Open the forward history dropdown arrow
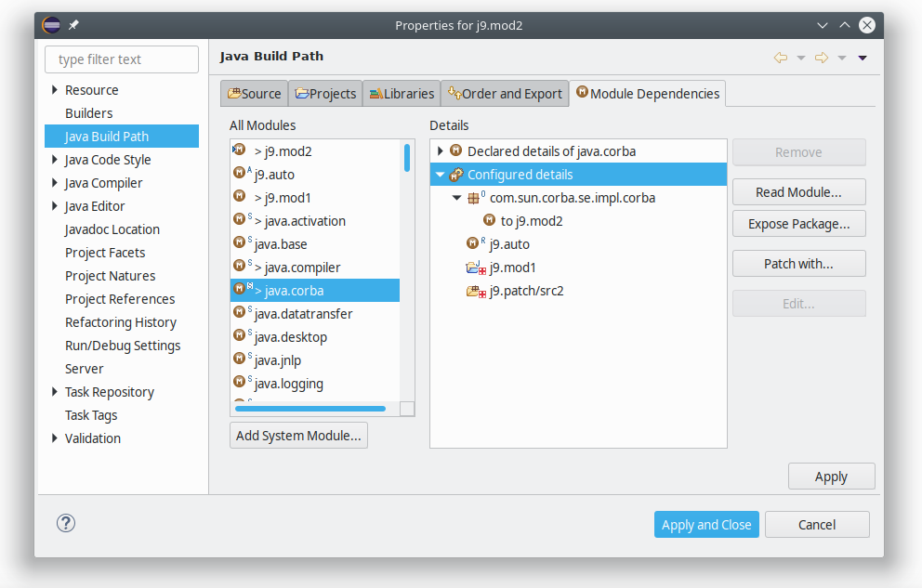922x588 pixels. tap(842, 58)
